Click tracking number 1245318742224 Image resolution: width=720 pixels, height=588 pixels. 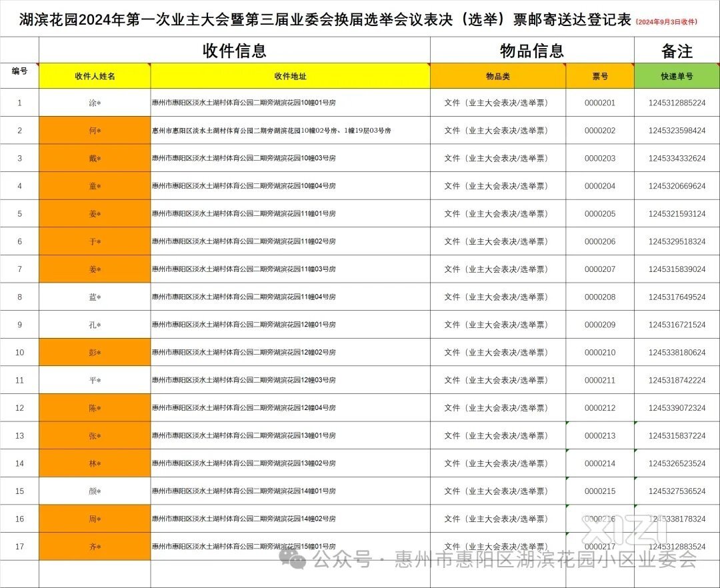677,380
